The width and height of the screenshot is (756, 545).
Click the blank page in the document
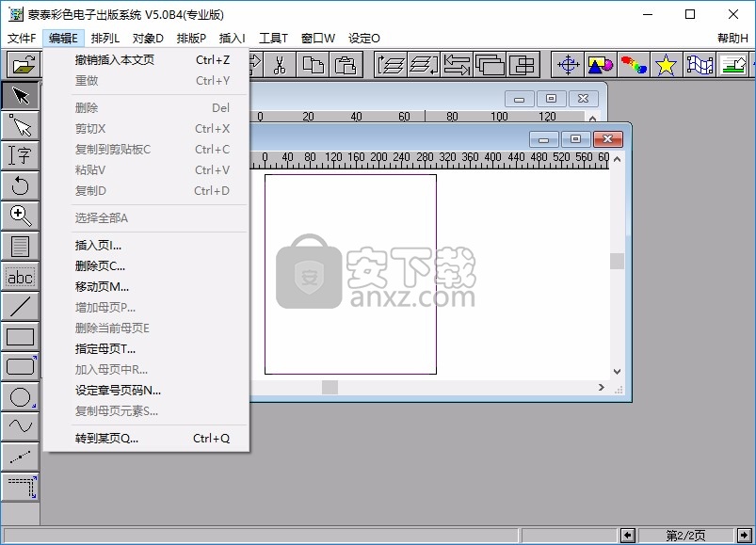pyautogui.click(x=350, y=274)
